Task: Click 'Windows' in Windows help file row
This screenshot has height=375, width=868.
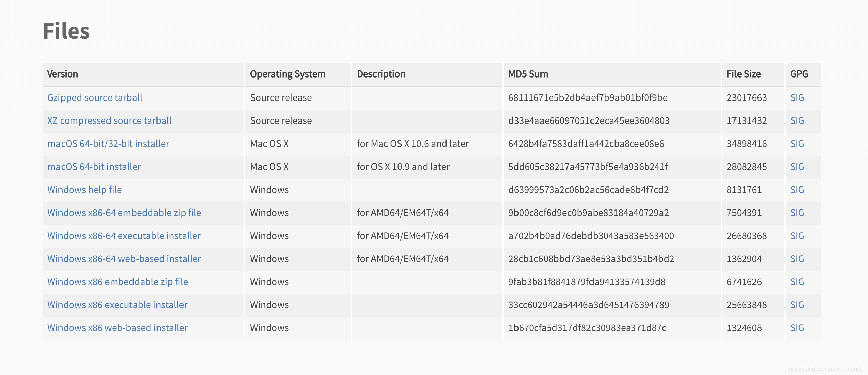Action: 269,190
